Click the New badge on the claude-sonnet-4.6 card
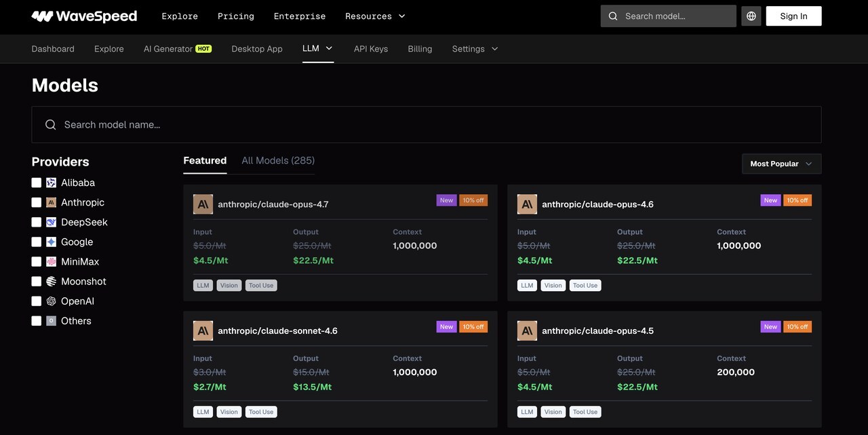 pos(446,326)
